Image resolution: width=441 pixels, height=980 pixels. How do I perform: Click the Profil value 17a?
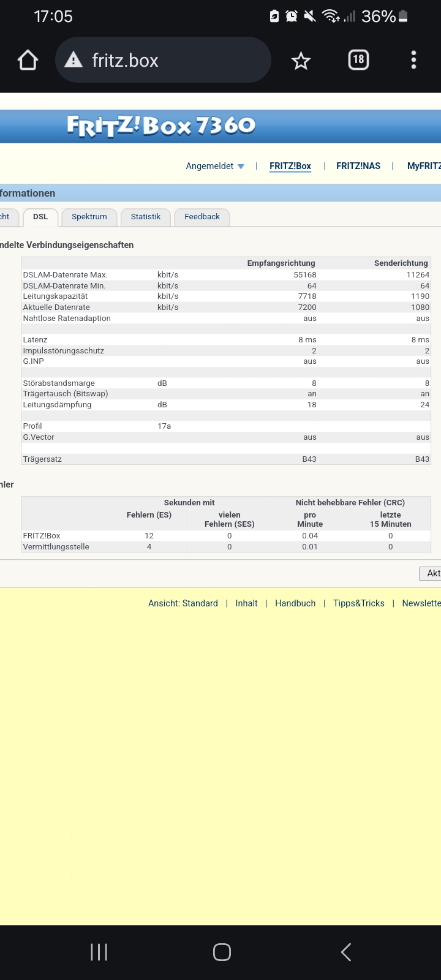point(164,426)
